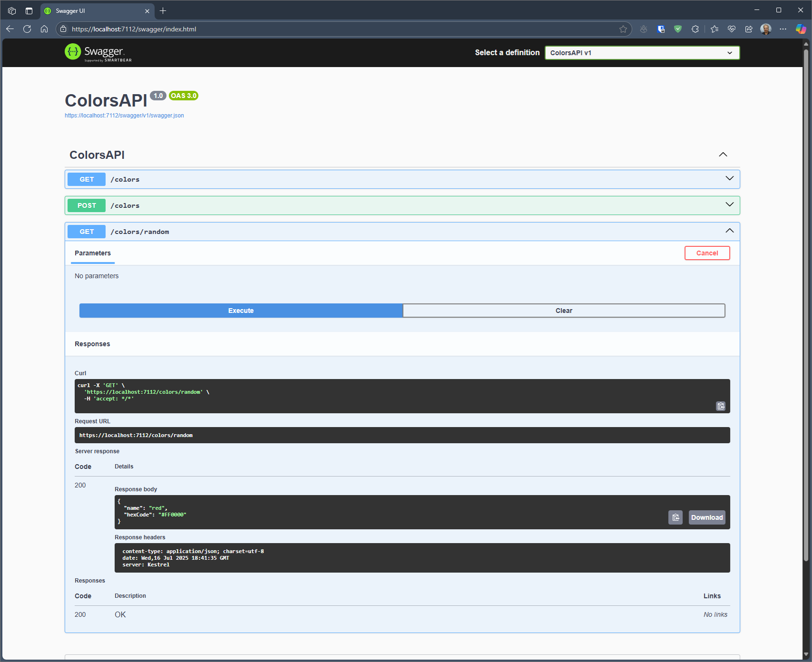Open a new browser tab

(163, 11)
